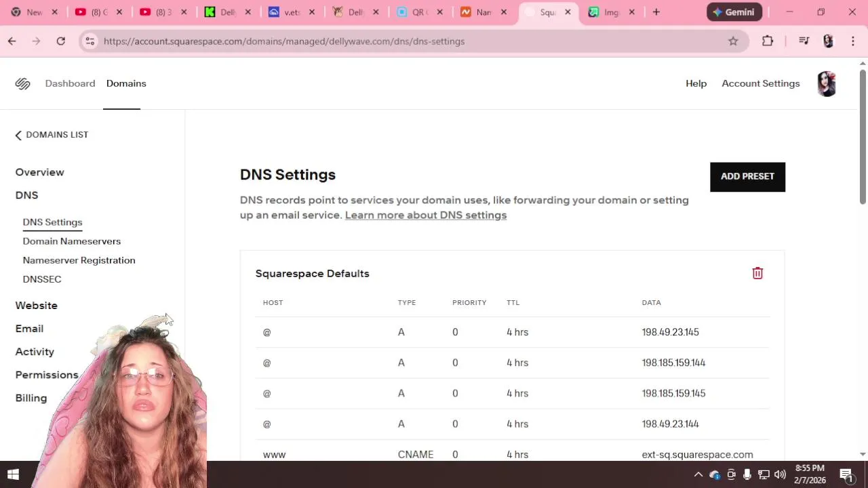Open DNSSEC in the sidebar
Image resolution: width=868 pixels, height=488 pixels.
[41, 279]
